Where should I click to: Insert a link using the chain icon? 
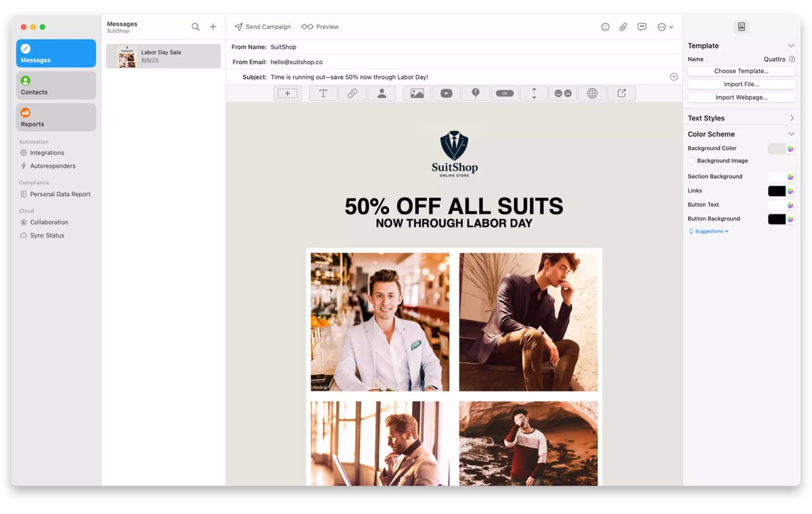(x=352, y=93)
